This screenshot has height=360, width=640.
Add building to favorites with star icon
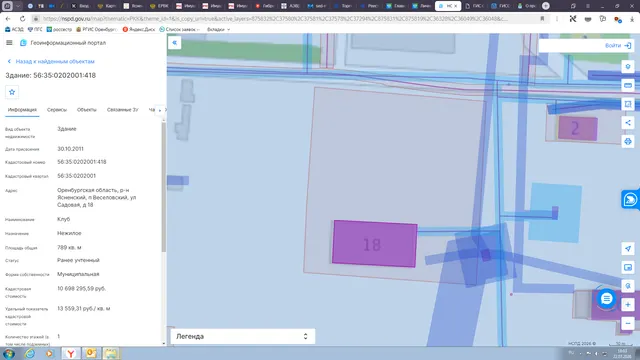coord(12,92)
